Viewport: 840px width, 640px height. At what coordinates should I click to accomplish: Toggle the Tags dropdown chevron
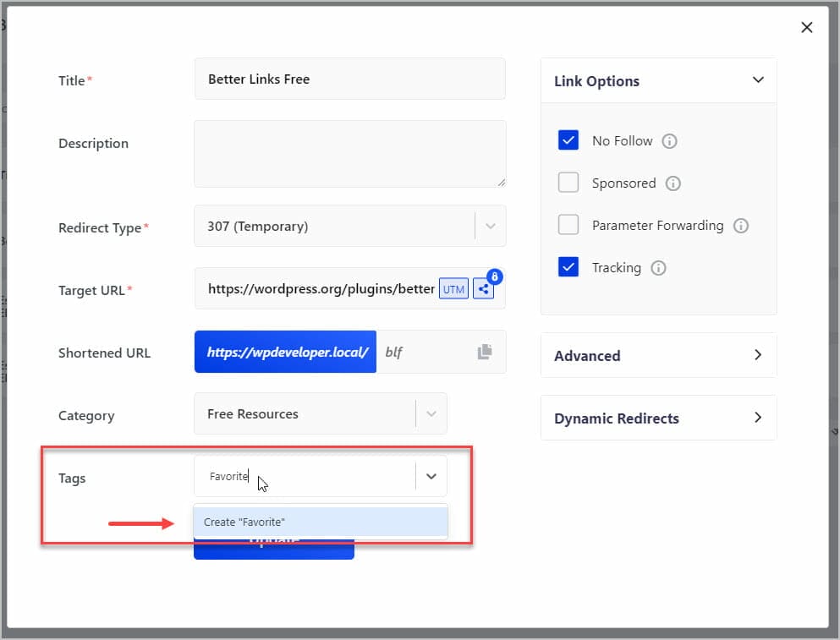(431, 476)
